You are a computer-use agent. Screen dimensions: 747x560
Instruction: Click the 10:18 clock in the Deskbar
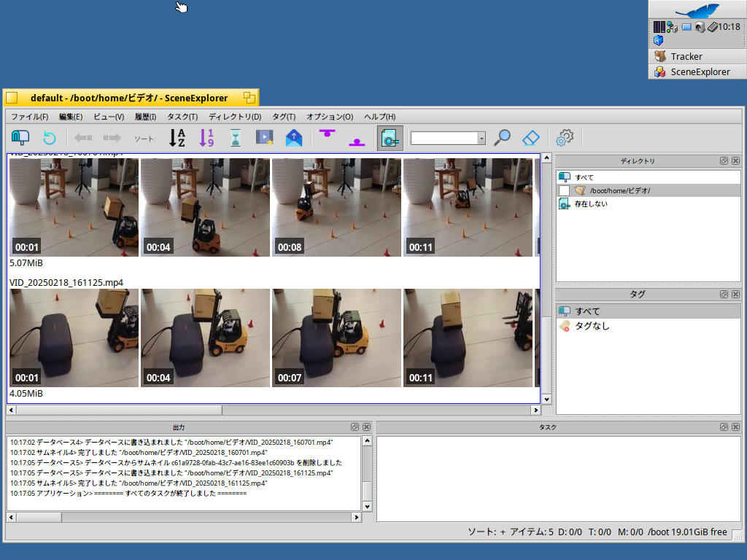tap(729, 27)
